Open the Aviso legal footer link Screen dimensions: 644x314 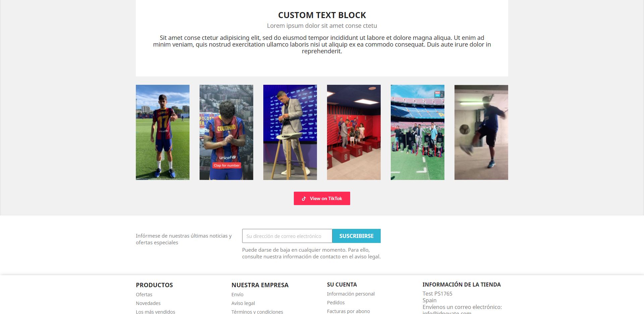(243, 303)
